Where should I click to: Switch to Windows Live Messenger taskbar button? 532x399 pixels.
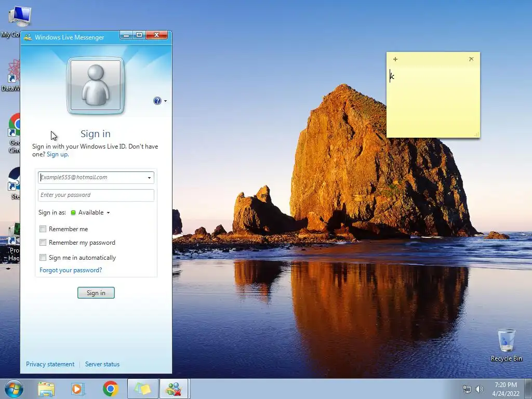pyautogui.click(x=175, y=389)
